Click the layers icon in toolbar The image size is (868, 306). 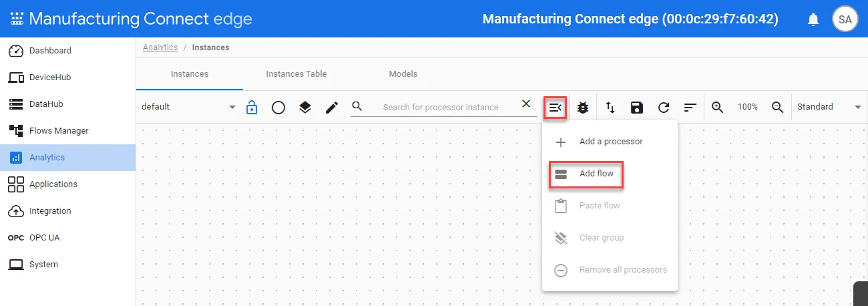point(305,107)
